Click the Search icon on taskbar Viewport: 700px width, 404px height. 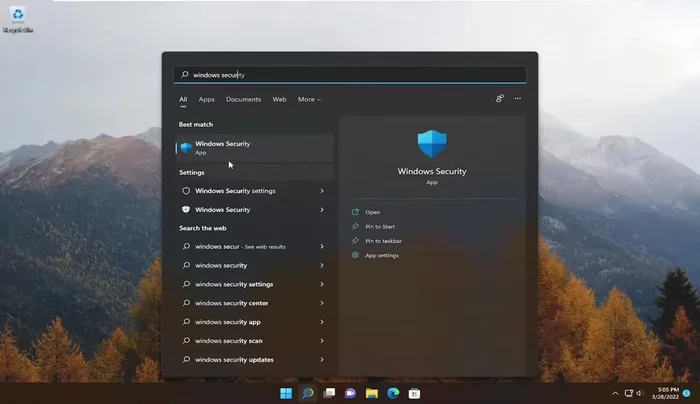(308, 393)
